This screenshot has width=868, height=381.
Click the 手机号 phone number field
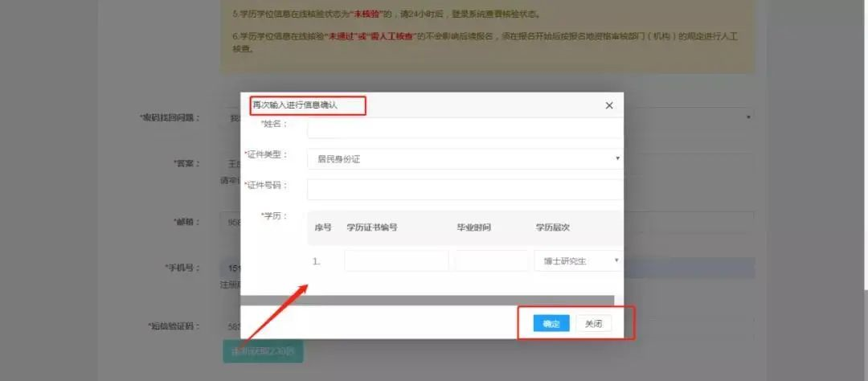click(x=690, y=268)
